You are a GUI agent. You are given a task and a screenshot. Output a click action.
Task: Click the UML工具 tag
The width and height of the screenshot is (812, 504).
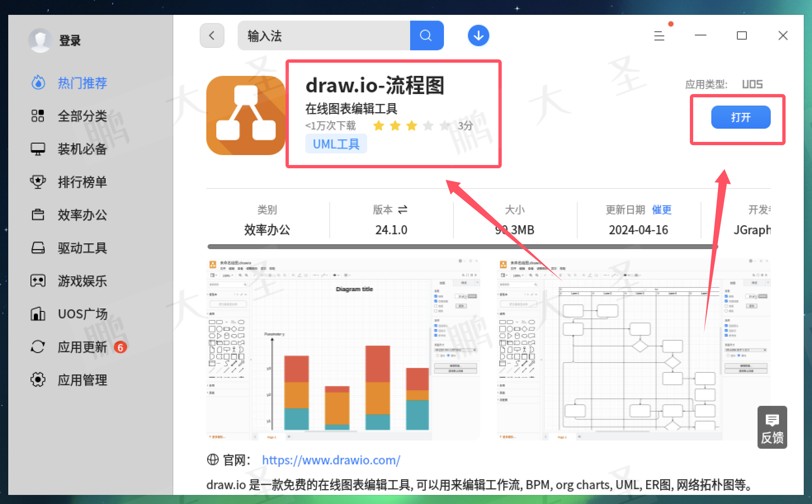[x=336, y=144]
